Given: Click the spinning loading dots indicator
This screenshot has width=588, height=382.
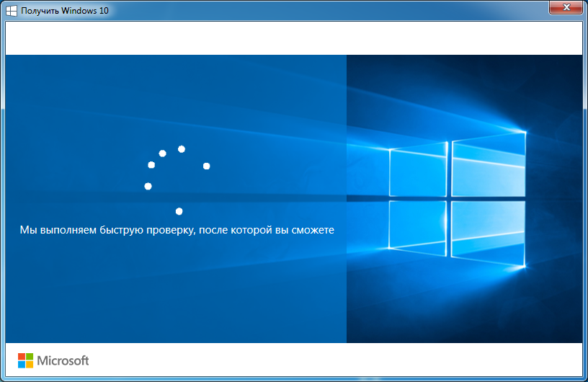Looking at the screenshot, I should click(177, 180).
